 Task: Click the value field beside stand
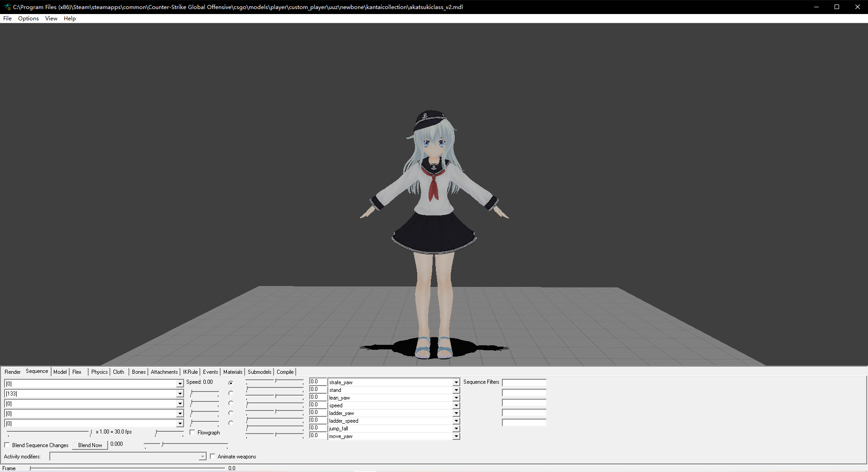click(x=318, y=390)
